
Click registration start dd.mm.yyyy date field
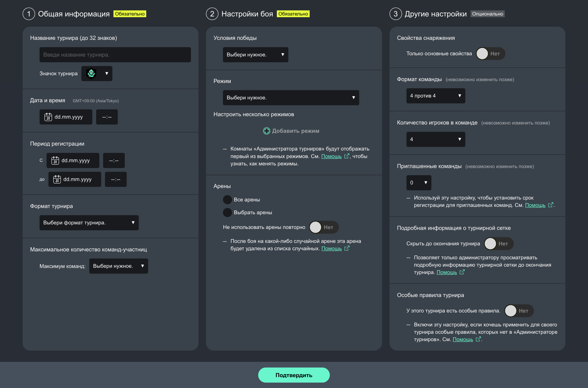click(73, 160)
